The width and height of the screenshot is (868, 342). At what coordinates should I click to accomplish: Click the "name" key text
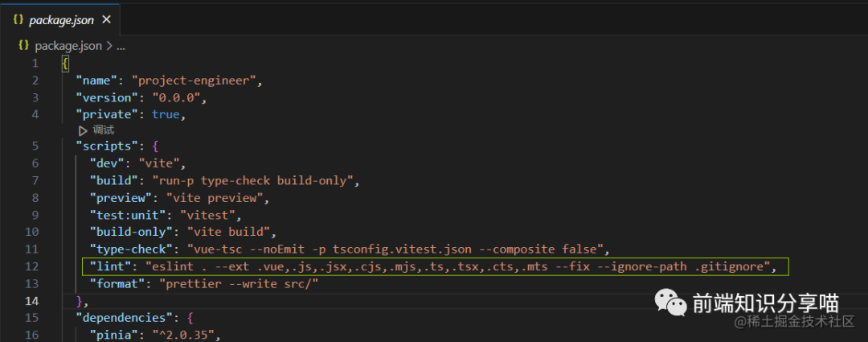pos(96,80)
